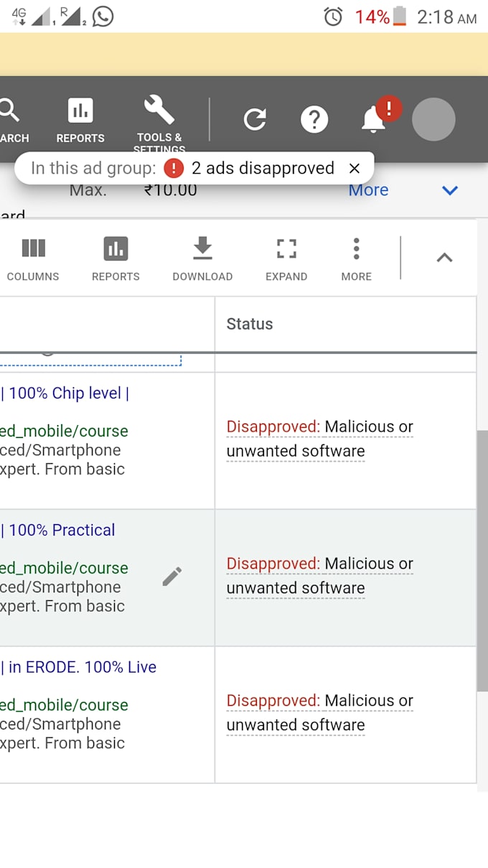Sort by the Status column header
Image resolution: width=488 pixels, height=868 pixels.
click(x=250, y=324)
